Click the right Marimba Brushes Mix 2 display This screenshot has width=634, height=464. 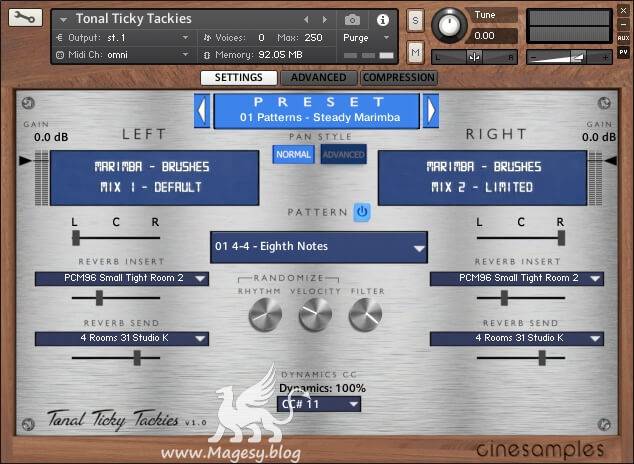click(482, 178)
